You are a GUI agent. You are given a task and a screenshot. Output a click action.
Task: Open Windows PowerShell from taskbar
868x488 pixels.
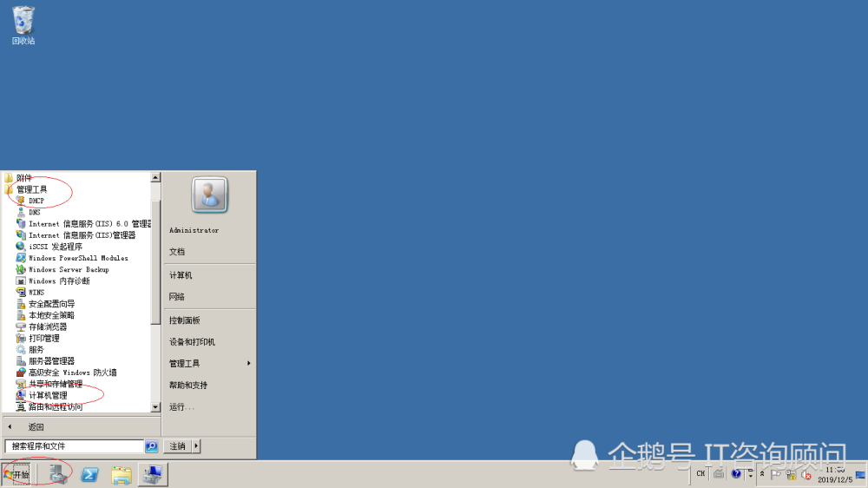point(89,474)
